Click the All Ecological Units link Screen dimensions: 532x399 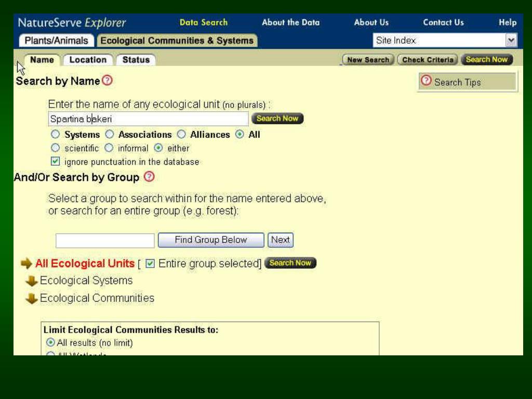(85, 263)
